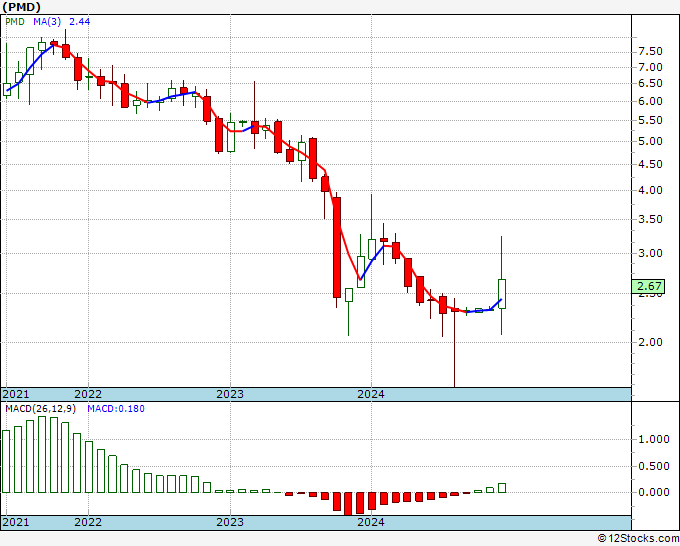680x546 pixels.
Task: Click the MA(3) indicator label
Action: pos(47,22)
